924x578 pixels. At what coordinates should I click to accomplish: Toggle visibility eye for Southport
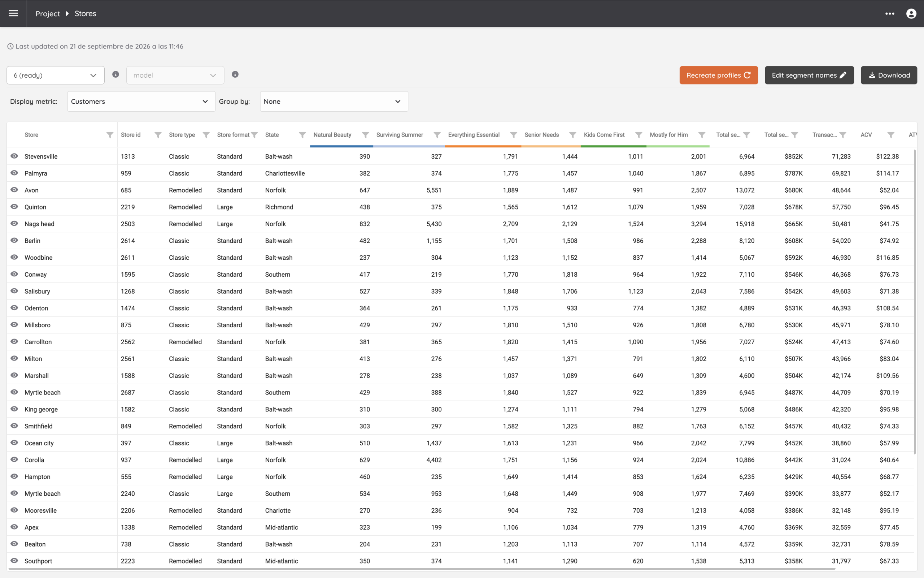(x=14, y=560)
